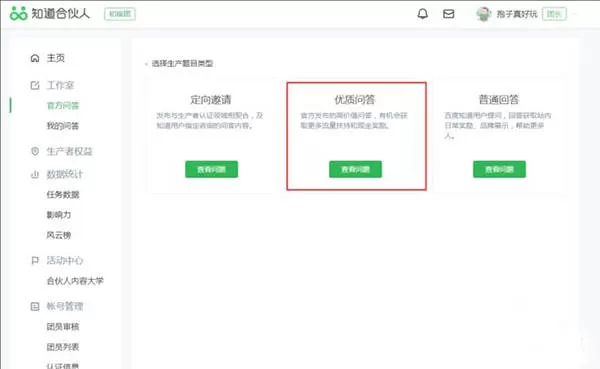The image size is (600, 369).
Task: Open the notification bell
Action: click(x=422, y=14)
